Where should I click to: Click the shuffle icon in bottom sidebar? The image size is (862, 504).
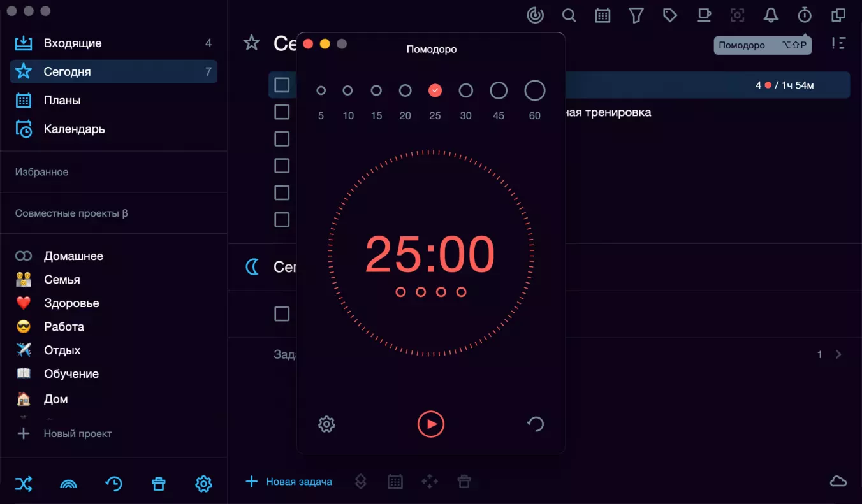point(24,484)
